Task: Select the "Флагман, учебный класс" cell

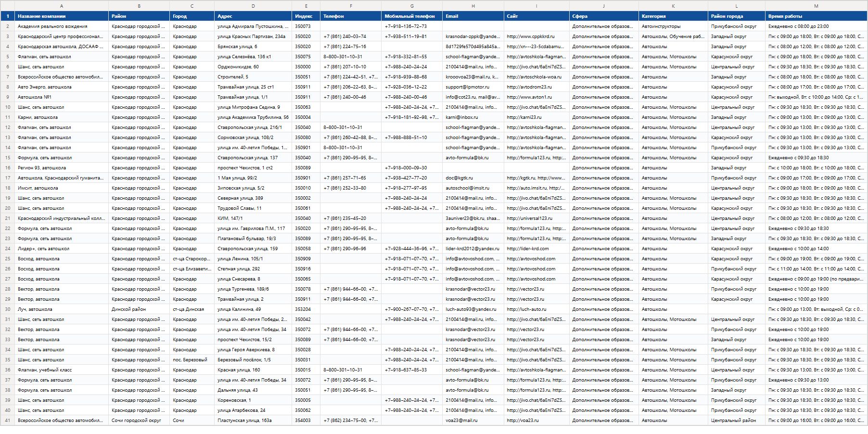Action: coord(62,370)
